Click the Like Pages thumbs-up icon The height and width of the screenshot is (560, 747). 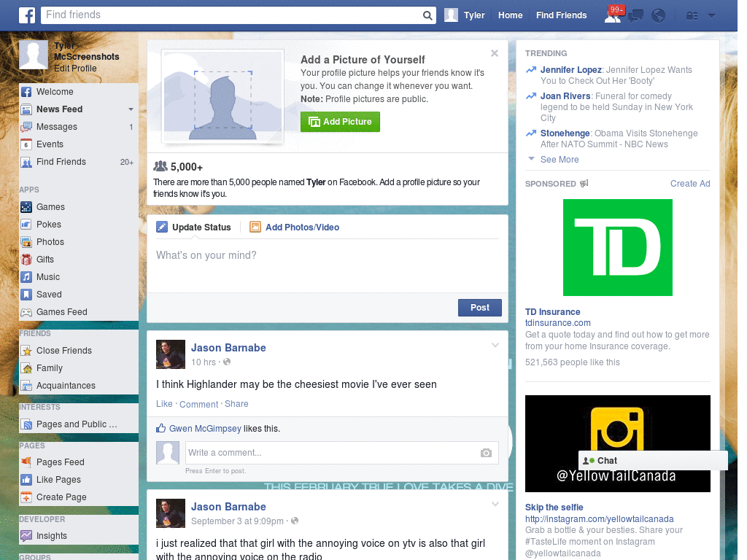27,480
